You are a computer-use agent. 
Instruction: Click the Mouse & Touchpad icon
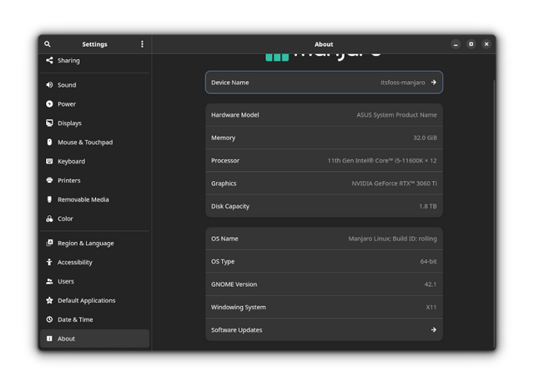pyautogui.click(x=49, y=142)
